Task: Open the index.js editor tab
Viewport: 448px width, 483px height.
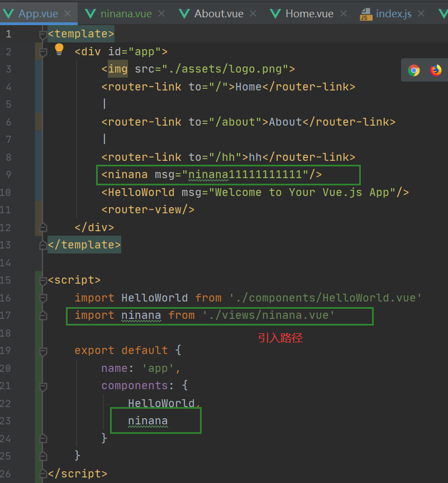Action: pos(393,13)
